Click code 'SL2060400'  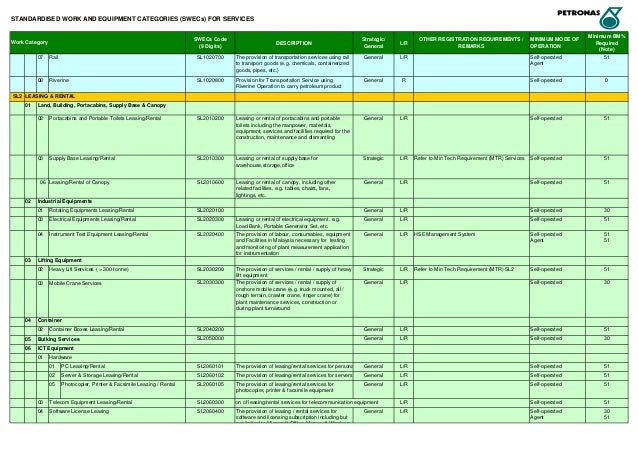pyautogui.click(x=210, y=411)
